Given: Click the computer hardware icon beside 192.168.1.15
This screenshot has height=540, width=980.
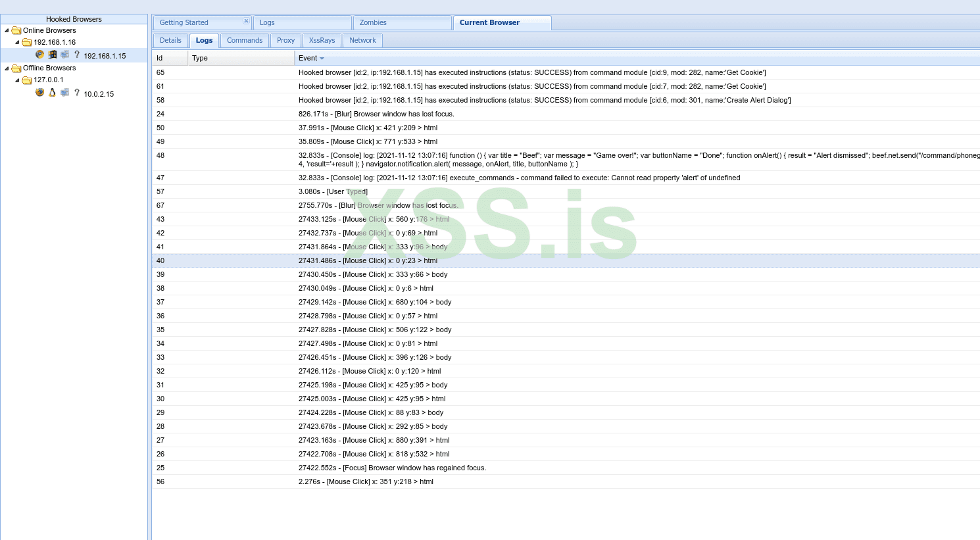Looking at the screenshot, I should point(65,55).
